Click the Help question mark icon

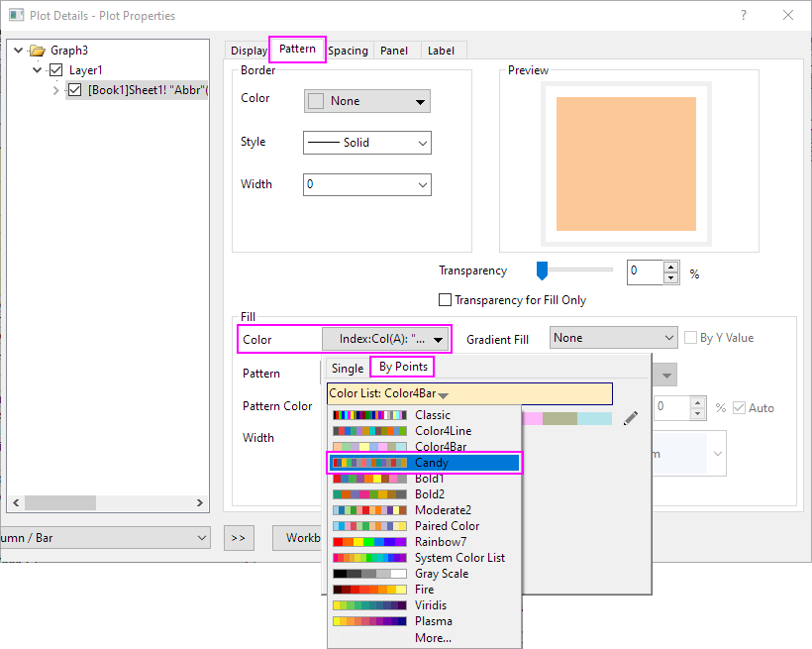pyautogui.click(x=744, y=15)
